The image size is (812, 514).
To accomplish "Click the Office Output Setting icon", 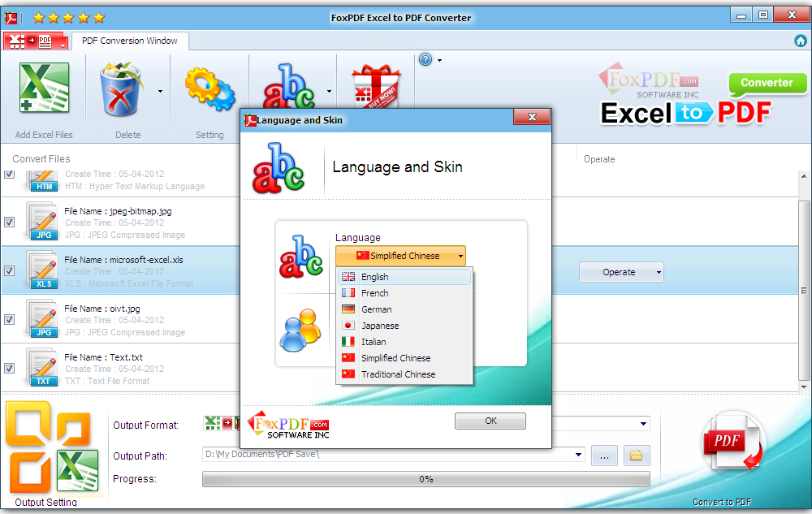I will [52, 447].
